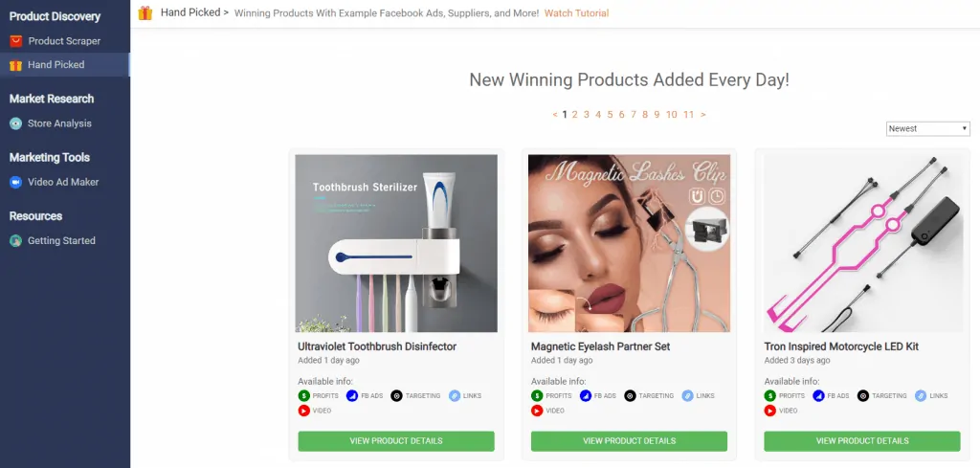Click the red Video icon on Toothbrush Disinfector card
The image size is (980, 468).
pyautogui.click(x=303, y=411)
